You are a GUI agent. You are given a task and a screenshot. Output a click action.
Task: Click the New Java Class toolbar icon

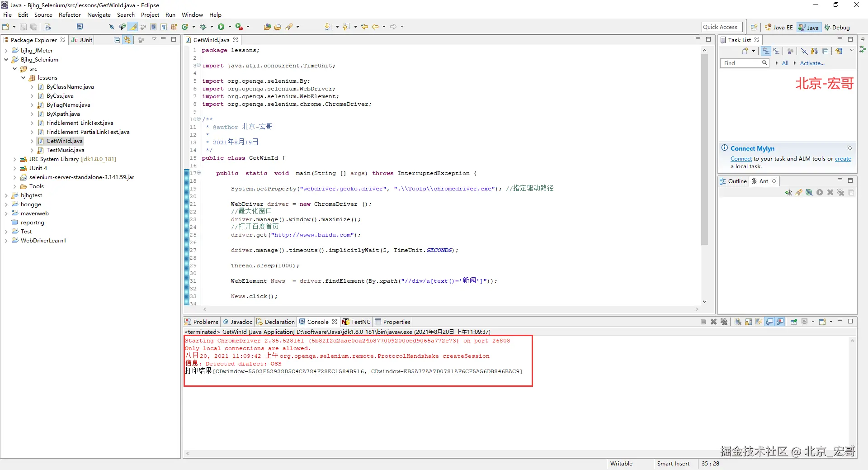[184, 27]
